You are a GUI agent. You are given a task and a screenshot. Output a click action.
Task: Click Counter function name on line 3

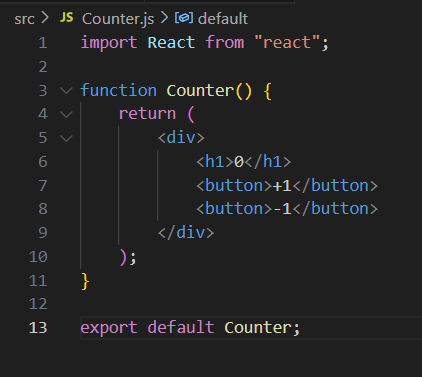pyautogui.click(x=200, y=90)
